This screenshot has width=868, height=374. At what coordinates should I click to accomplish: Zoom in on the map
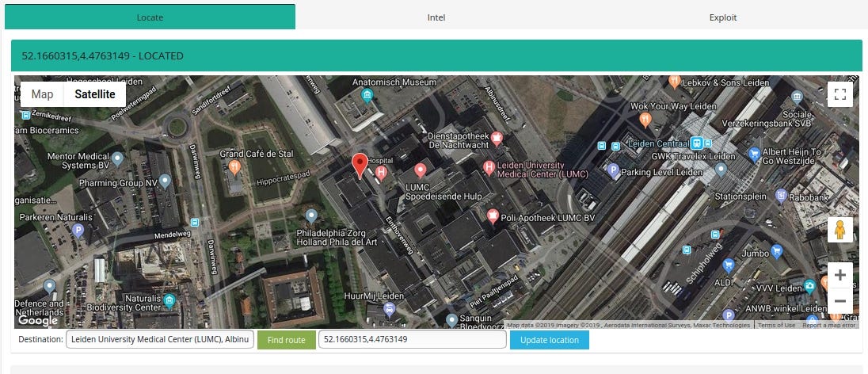(x=839, y=275)
